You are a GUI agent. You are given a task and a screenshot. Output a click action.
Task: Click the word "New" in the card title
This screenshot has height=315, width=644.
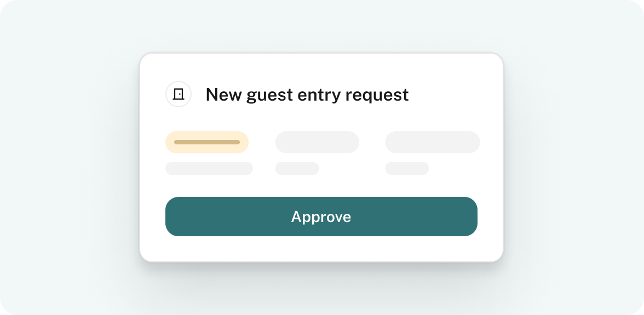(223, 95)
